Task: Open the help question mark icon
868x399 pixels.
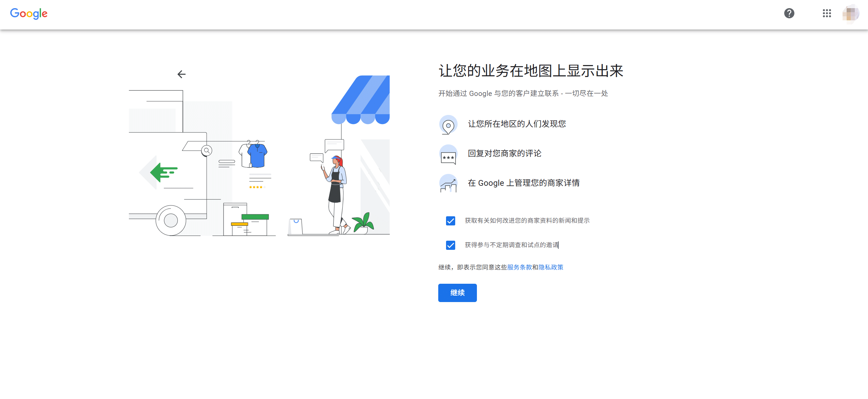Action: click(x=789, y=14)
